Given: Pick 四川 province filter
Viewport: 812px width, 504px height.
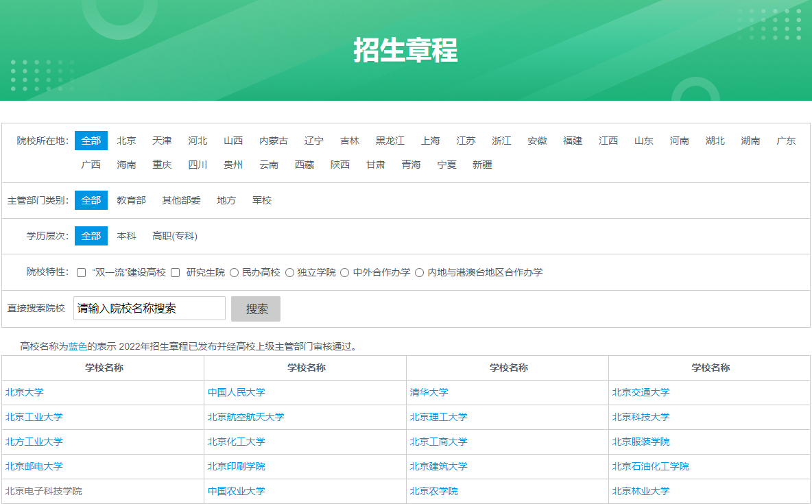Looking at the screenshot, I should coord(198,164).
